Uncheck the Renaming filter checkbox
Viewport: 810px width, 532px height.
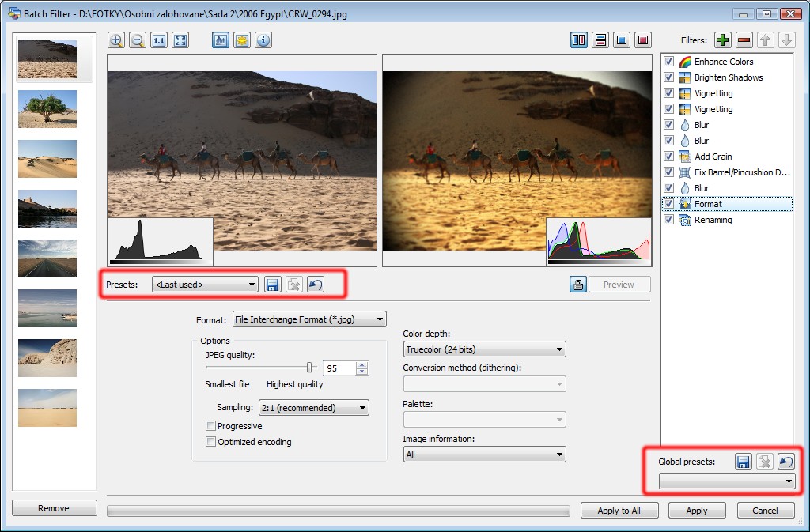(668, 220)
